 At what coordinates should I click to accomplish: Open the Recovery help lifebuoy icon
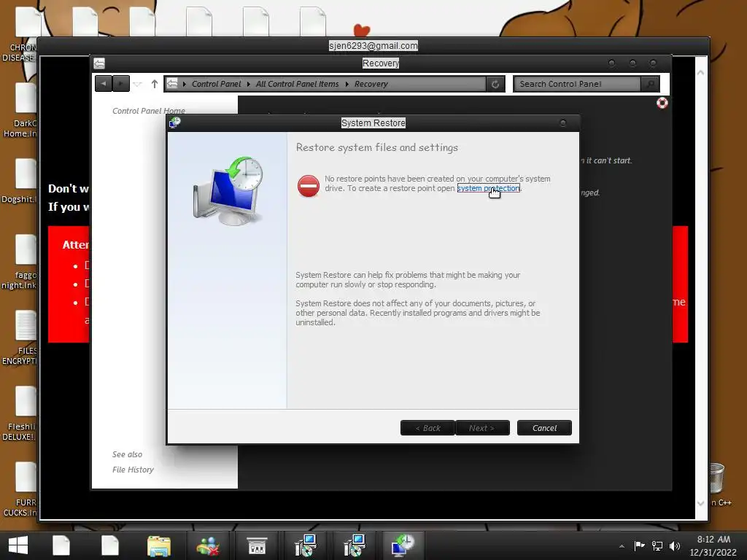tap(662, 103)
